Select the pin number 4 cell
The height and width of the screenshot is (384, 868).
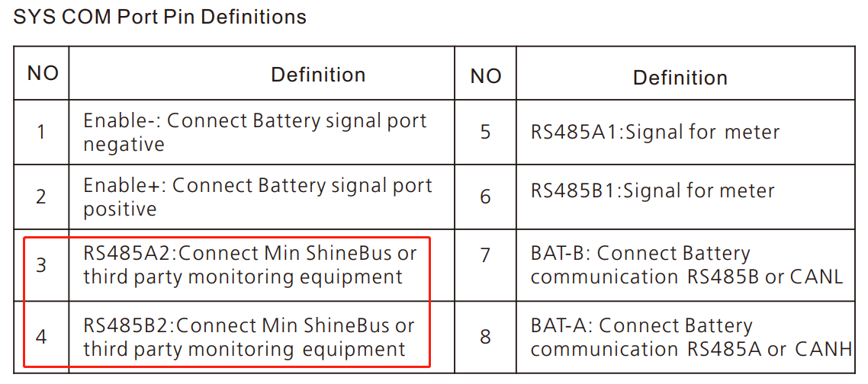[x=41, y=336]
